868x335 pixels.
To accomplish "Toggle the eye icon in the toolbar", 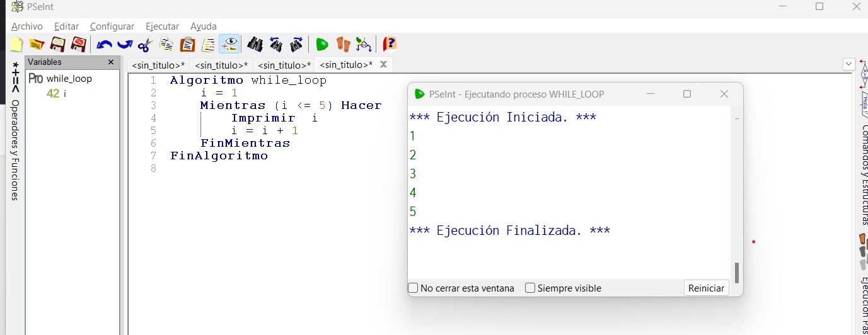I will 229,44.
